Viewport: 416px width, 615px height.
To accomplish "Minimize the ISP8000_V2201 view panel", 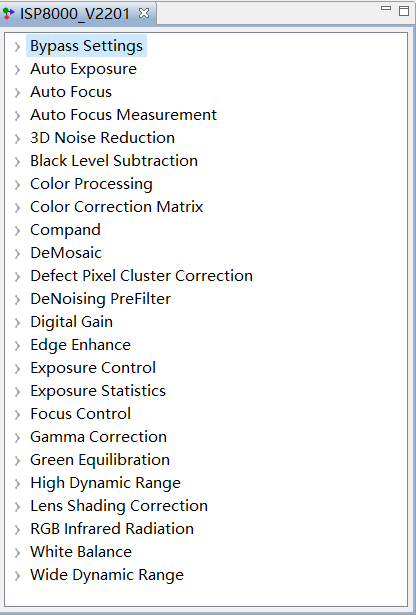I will point(386,8).
